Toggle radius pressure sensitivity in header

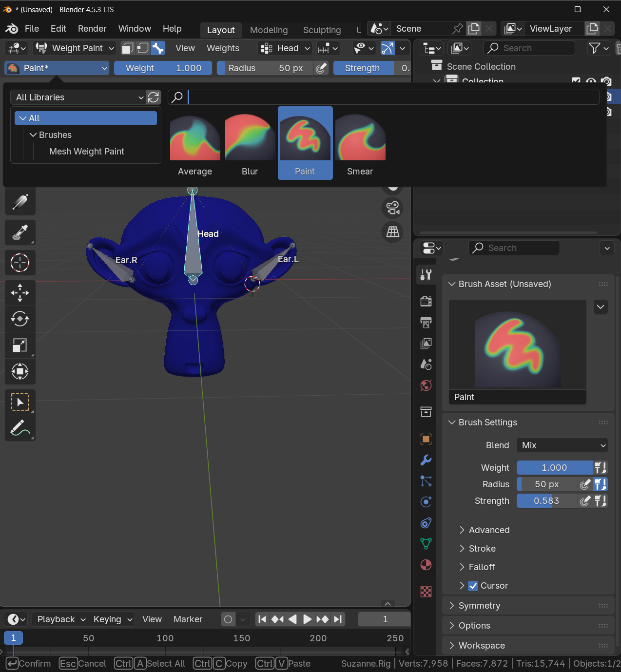point(321,68)
